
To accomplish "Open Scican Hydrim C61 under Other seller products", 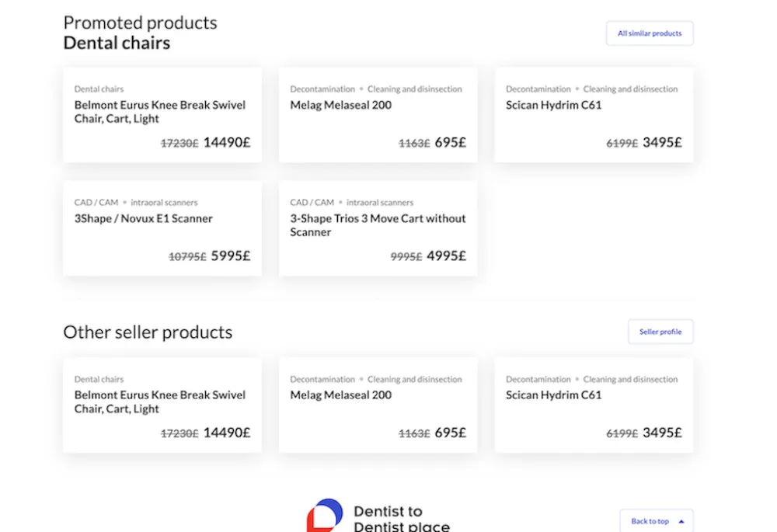I will coord(594,405).
